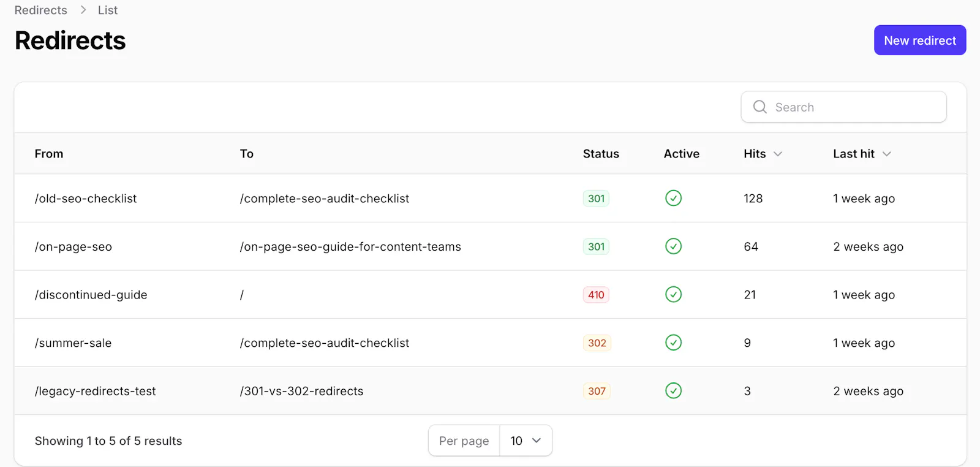Toggle active check for /discontinued-guide
The width and height of the screenshot is (980, 467).
(673, 294)
